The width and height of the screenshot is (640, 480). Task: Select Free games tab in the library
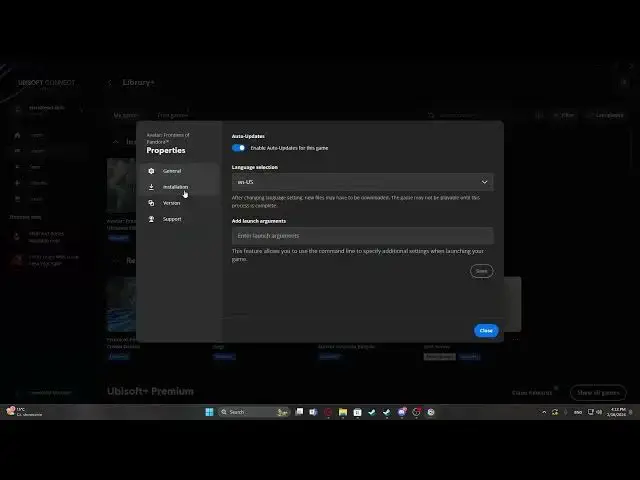[173, 116]
